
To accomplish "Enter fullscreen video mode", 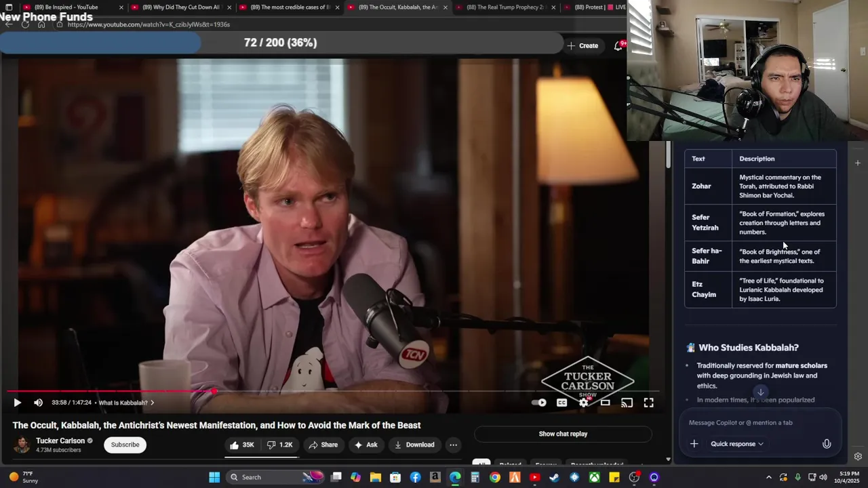I will tap(648, 403).
